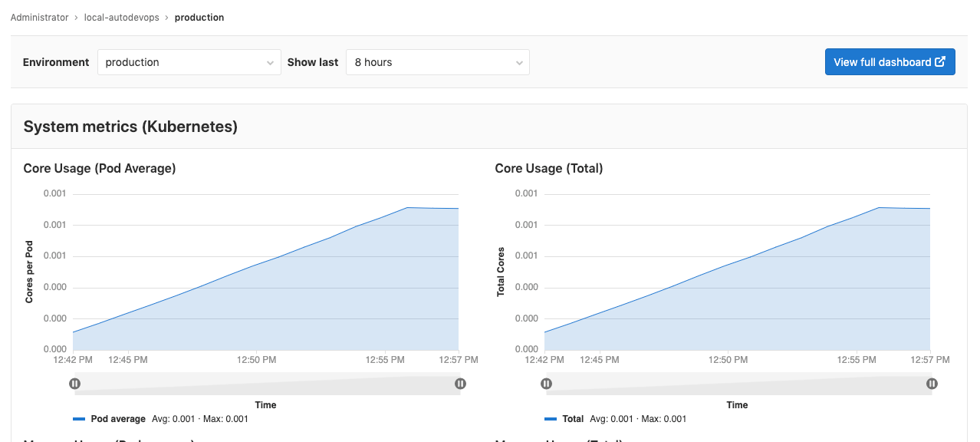Click the right range handle under Core Usage (Pod Average)
980x442 pixels.
click(x=460, y=382)
